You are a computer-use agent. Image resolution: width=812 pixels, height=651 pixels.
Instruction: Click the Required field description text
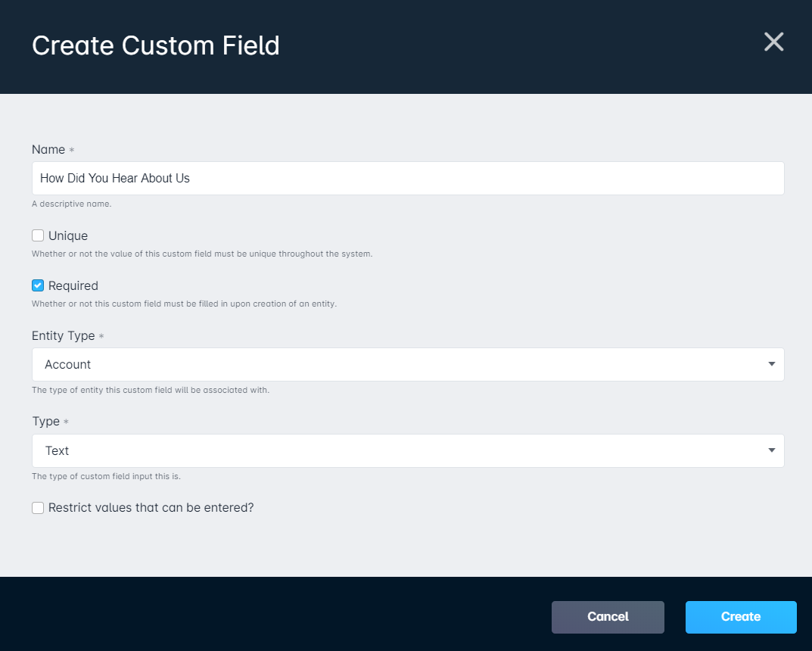(184, 304)
